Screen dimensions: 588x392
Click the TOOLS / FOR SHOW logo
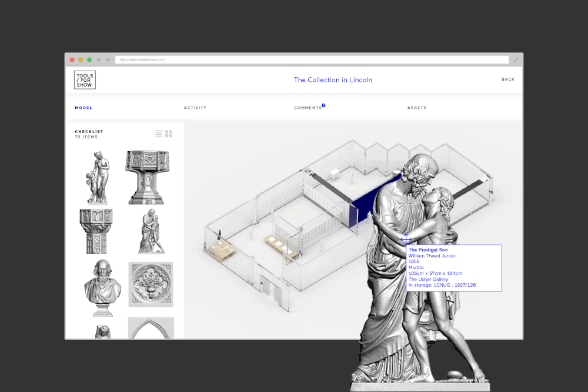coord(84,79)
